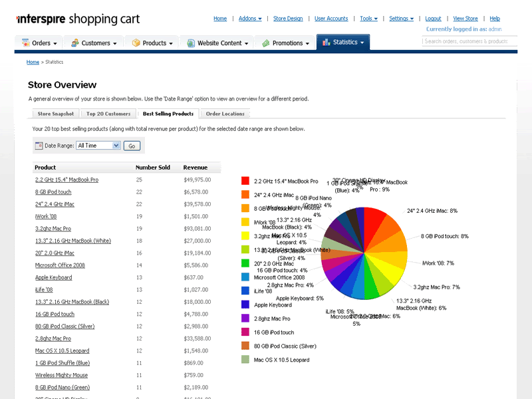Click the Go button
This screenshot has height=399, width=532.
132,146
